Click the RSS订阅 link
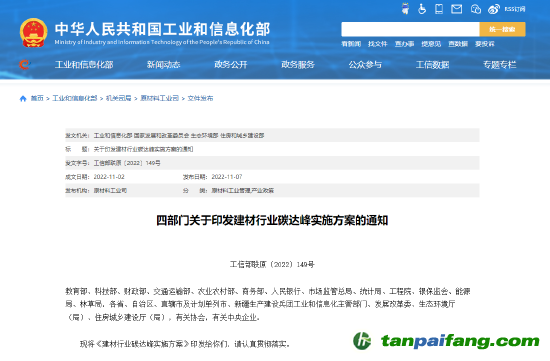 (x=515, y=9)
